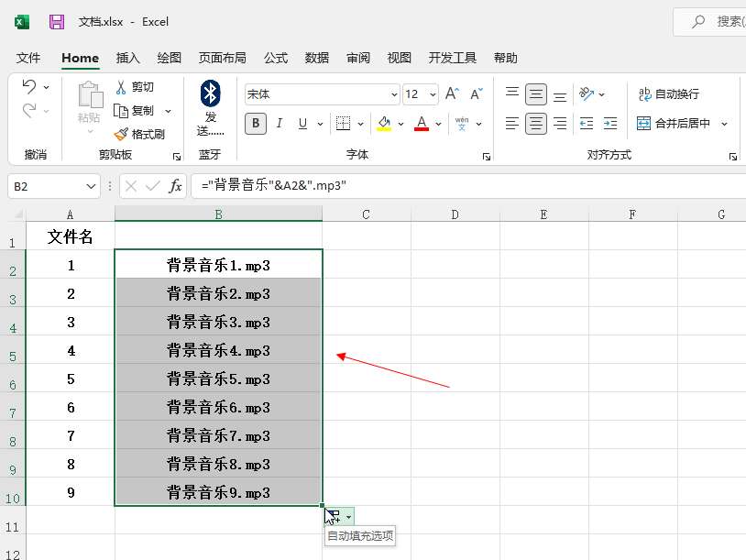Image resolution: width=746 pixels, height=560 pixels.
Task: Toggle 自动换行 wrap text
Action: point(668,94)
